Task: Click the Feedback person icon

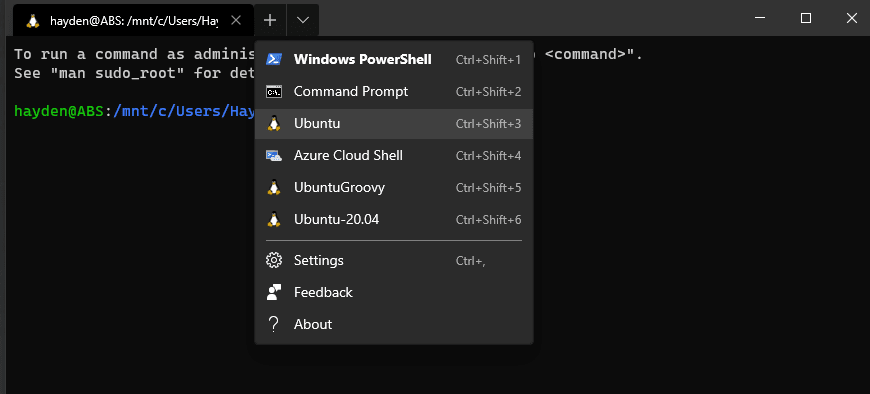Action: (x=274, y=292)
